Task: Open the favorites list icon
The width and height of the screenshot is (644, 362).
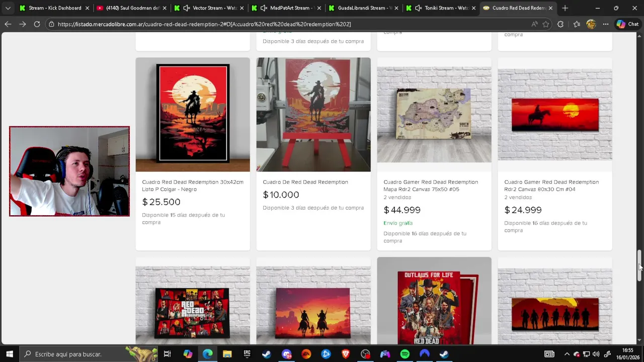Action: pyautogui.click(x=577, y=24)
